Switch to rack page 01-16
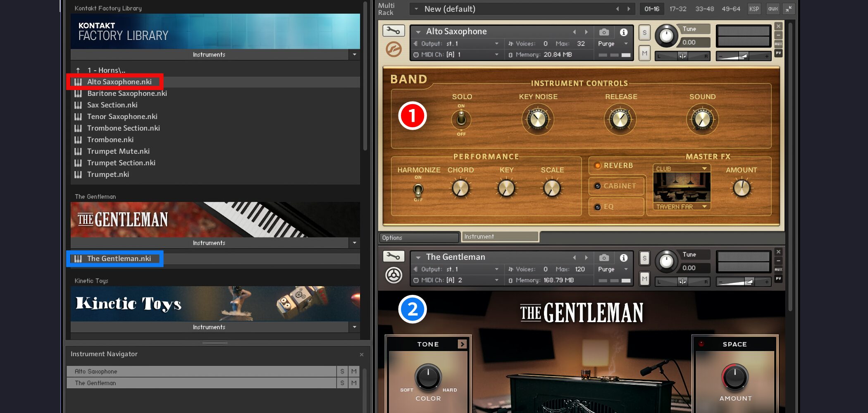868x413 pixels. click(652, 9)
